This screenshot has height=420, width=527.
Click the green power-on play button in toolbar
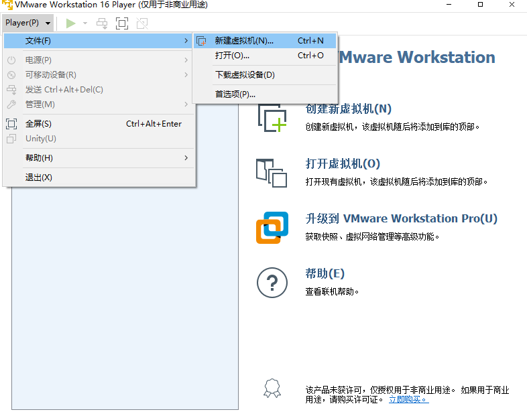[70, 23]
